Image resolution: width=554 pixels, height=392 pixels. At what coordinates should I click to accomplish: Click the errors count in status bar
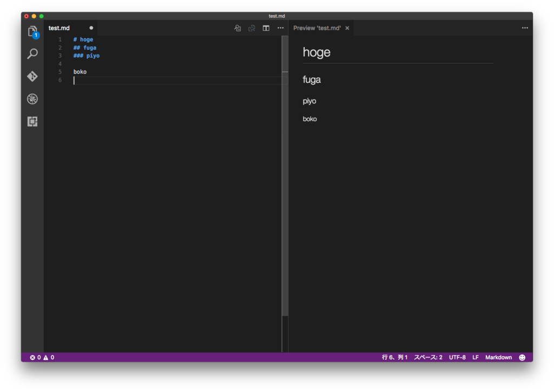(35, 357)
